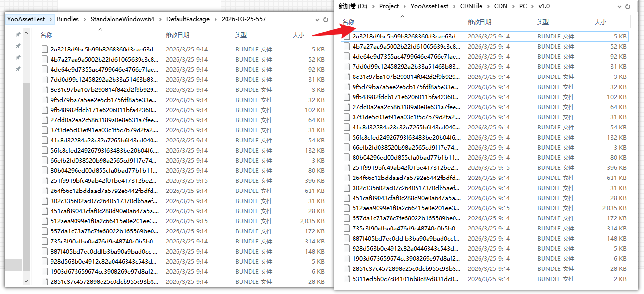
Task: Click file icon of 302c335602ac in right window
Action: click(x=347, y=188)
